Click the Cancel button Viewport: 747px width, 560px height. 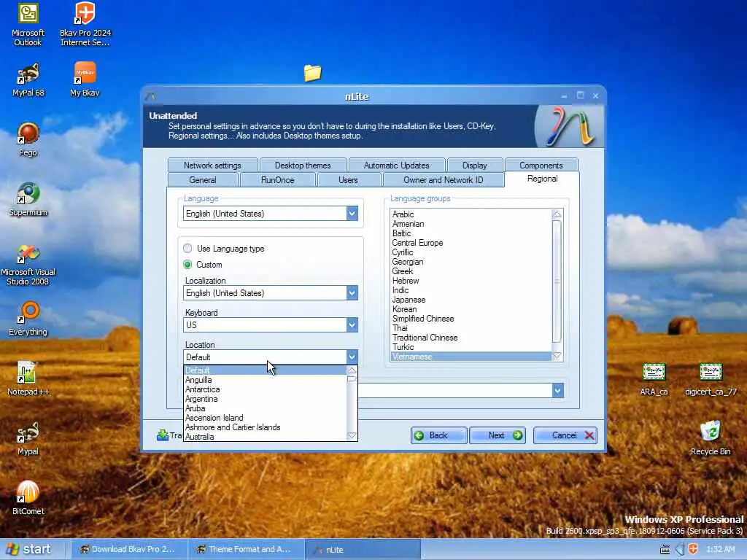[x=565, y=435]
